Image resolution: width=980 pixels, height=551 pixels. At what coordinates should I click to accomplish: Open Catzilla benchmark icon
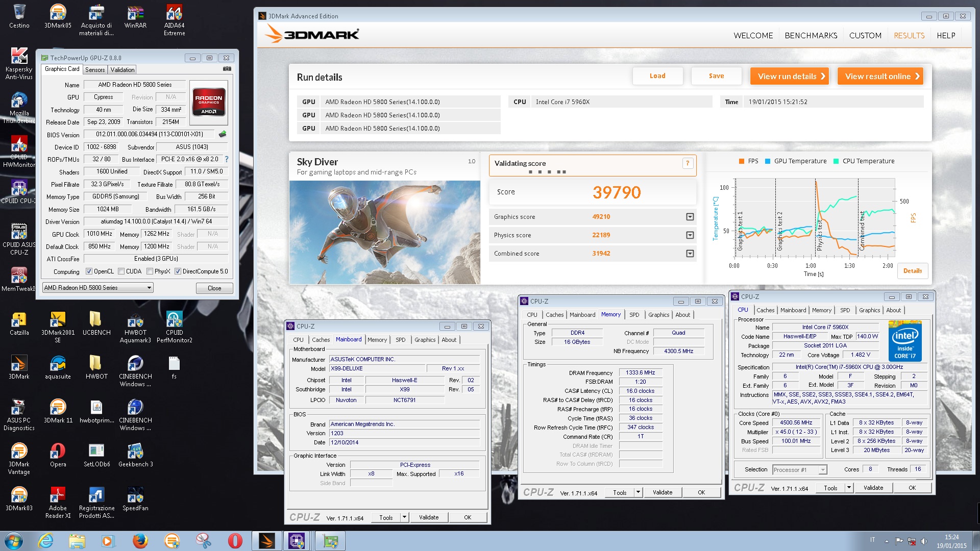pyautogui.click(x=19, y=323)
